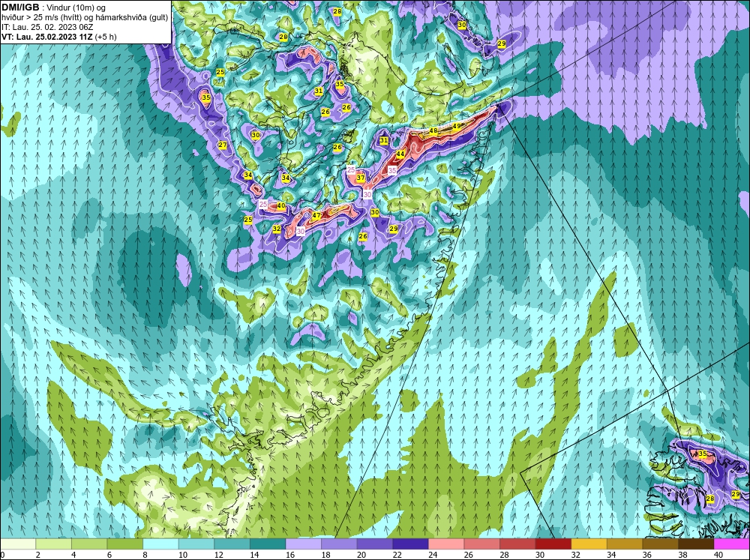Click the 'IT: Lau. 25. 02. 2023 06Z' line
750x560 pixels.
tap(46, 27)
